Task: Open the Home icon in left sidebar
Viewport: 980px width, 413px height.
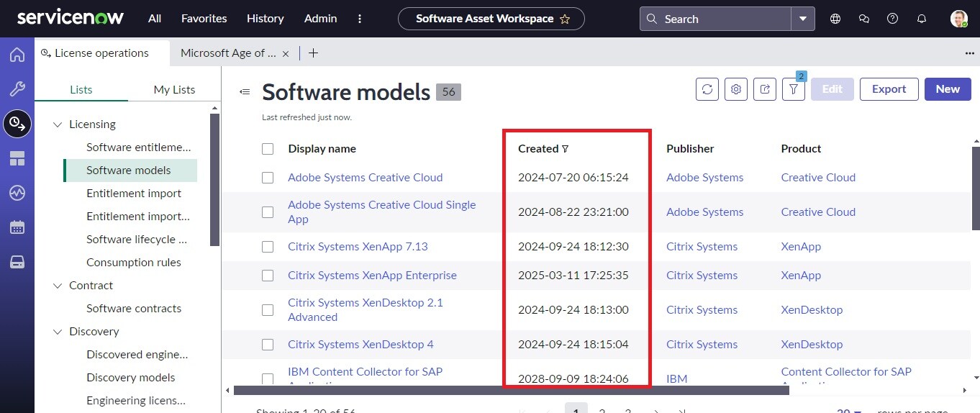Action: (17, 55)
